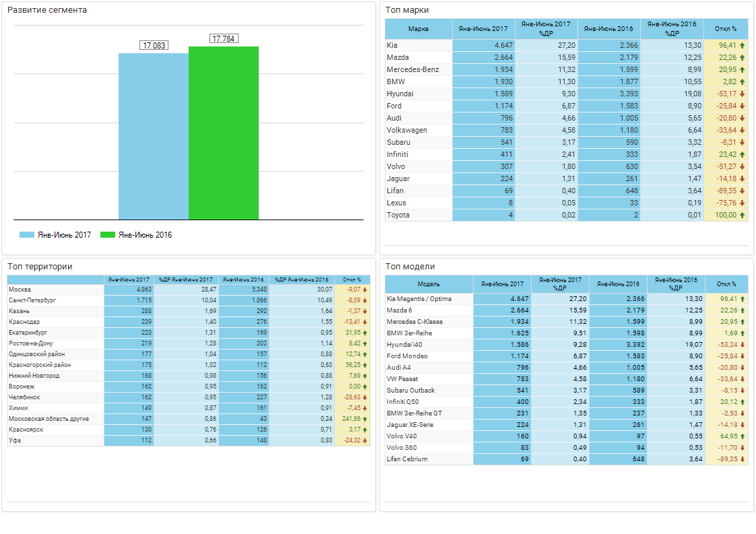Screen dimensions: 756x534
Task: Click the 3.393 value in the Hyundai brand row
Action: pyautogui.click(x=629, y=94)
